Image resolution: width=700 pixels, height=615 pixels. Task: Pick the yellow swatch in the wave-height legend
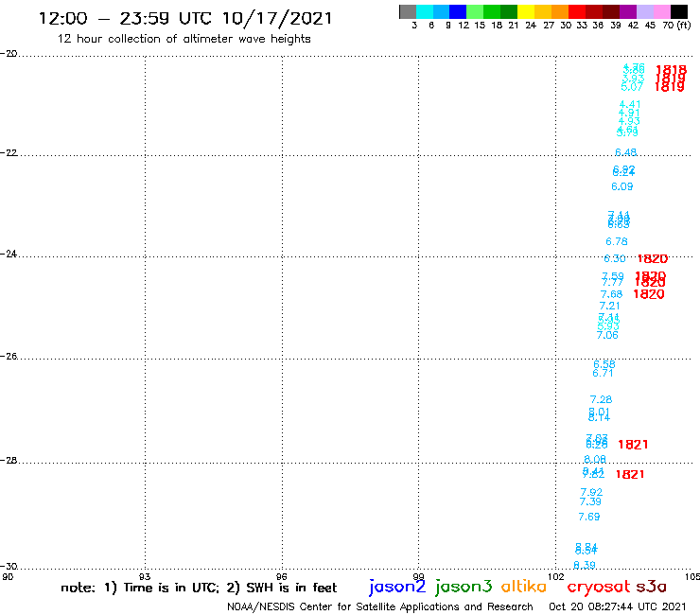(x=526, y=11)
